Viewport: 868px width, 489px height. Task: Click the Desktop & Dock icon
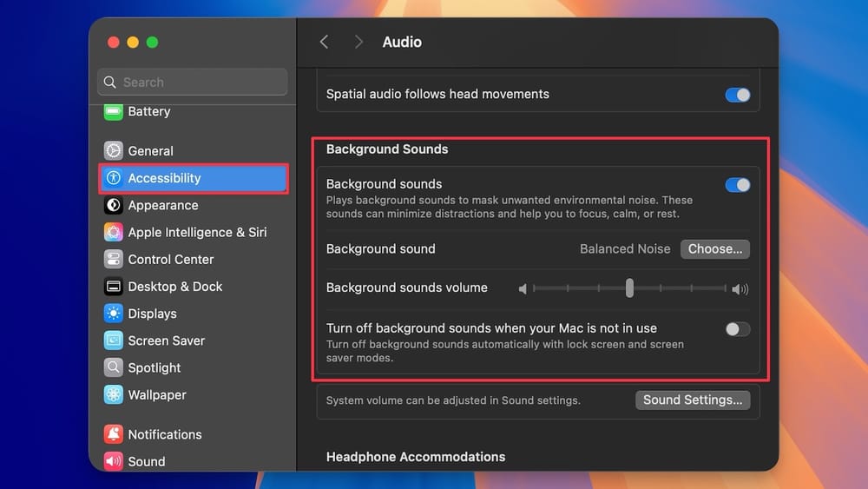114,287
